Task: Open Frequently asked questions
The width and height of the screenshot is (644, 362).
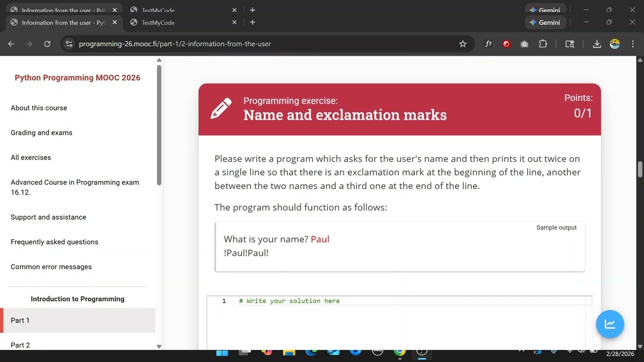Action: click(x=54, y=242)
